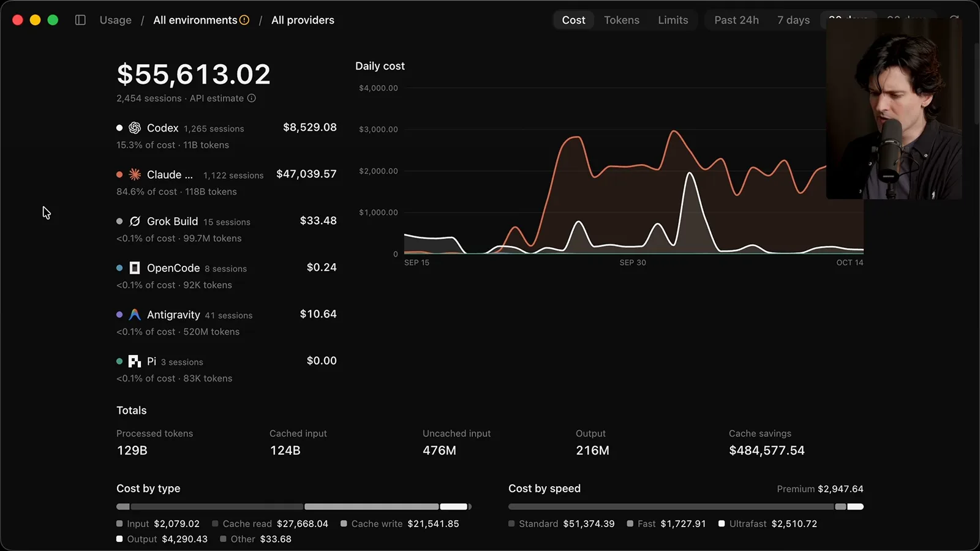The height and width of the screenshot is (551, 980).
Task: Click the Codex provider logo
Action: 135,128
